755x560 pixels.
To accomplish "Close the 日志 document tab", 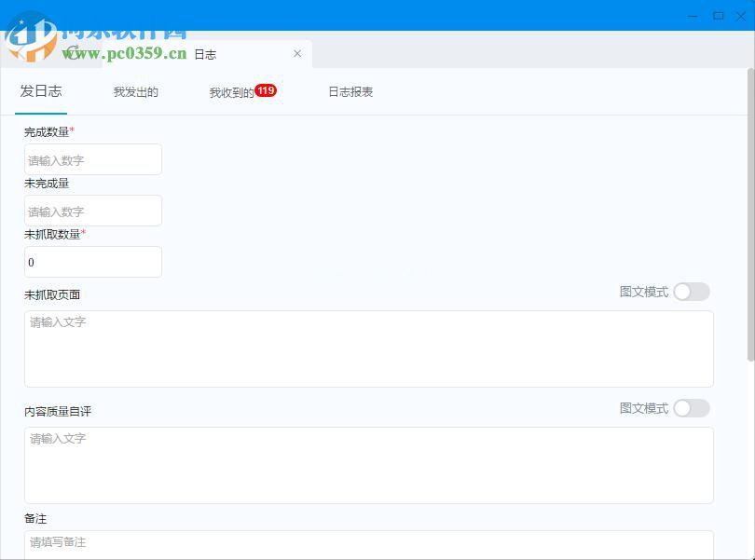I will click(x=297, y=54).
